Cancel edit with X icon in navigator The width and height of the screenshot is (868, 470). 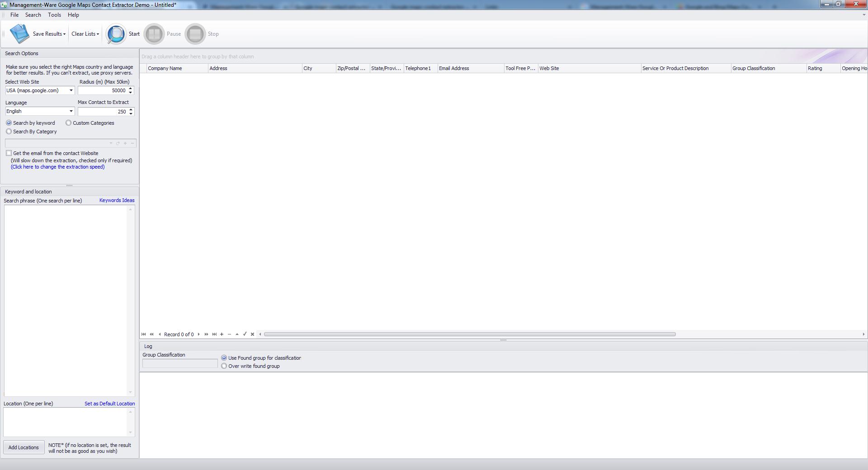point(252,334)
